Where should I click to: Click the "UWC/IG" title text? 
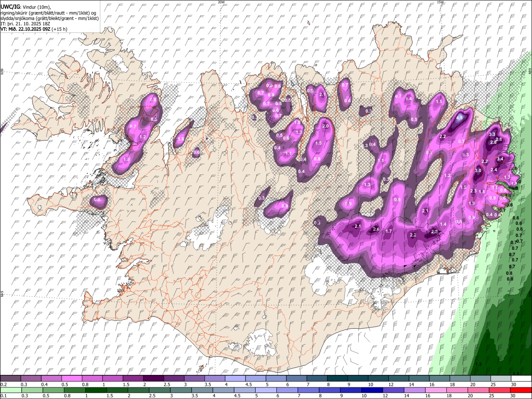tap(10, 7)
